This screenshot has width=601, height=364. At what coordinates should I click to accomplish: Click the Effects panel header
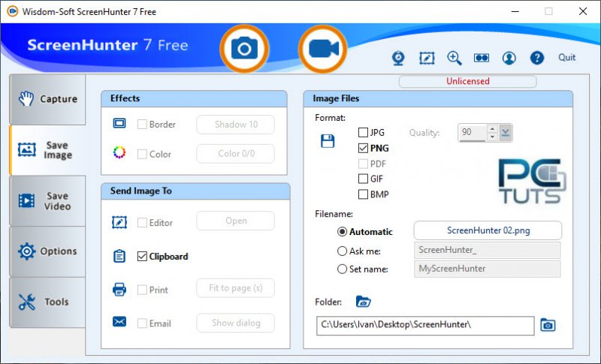point(194,99)
